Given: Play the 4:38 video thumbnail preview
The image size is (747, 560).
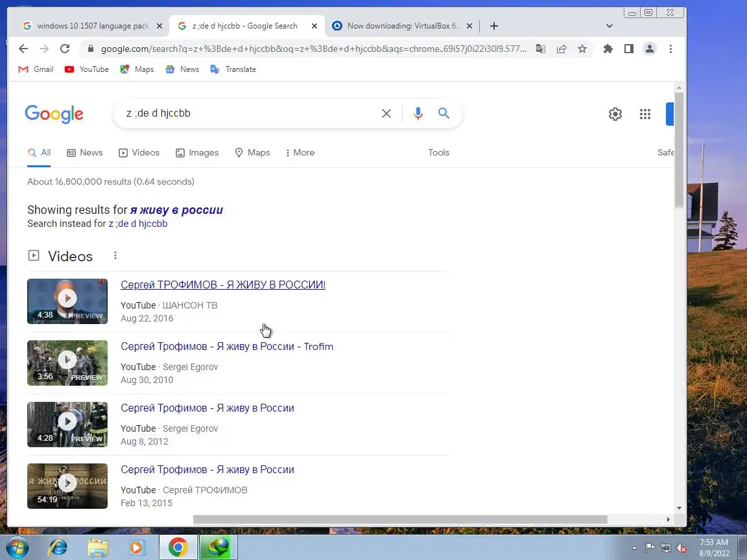Looking at the screenshot, I should click(x=67, y=301).
